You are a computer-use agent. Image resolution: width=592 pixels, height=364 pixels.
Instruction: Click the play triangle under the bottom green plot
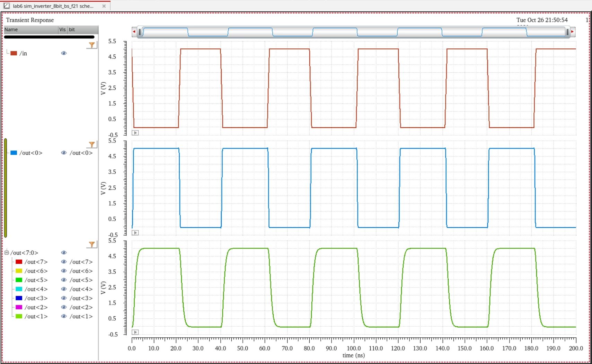click(135, 332)
